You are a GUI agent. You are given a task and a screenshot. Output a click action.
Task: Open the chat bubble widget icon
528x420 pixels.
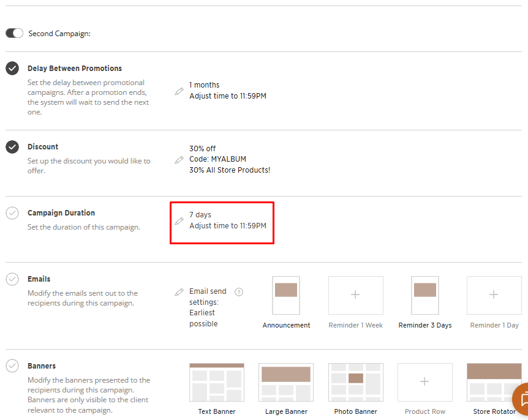pos(521,399)
